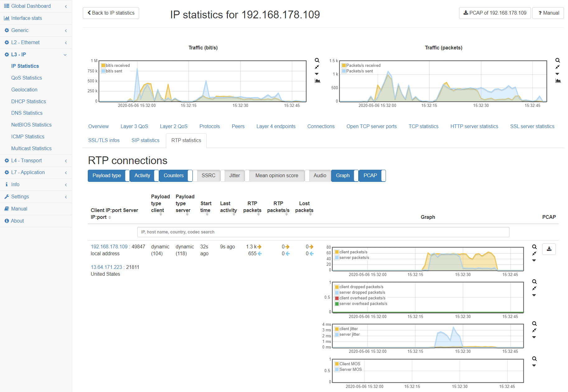Open caret menu beside dropped packets graph
The image size is (568, 392).
click(534, 295)
